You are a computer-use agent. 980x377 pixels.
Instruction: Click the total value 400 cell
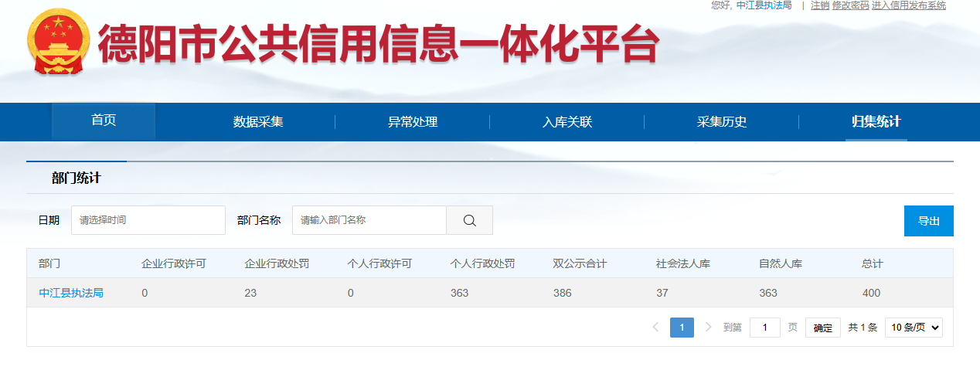tap(872, 294)
